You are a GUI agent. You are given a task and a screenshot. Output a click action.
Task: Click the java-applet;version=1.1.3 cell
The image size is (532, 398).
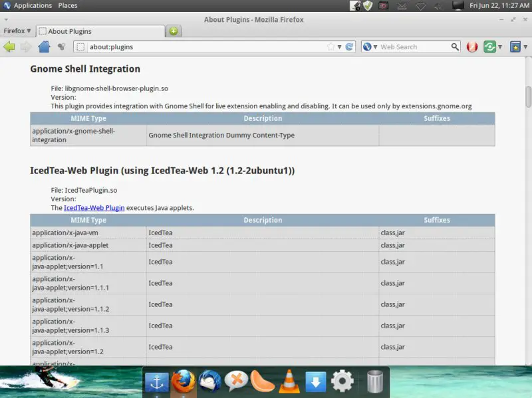click(x=88, y=326)
